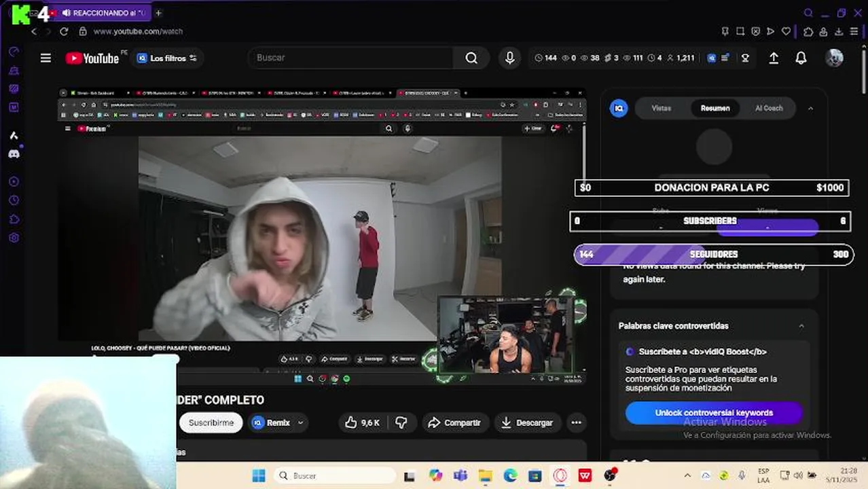
Task: Open browser downloads arrow icon
Action: [839, 31]
